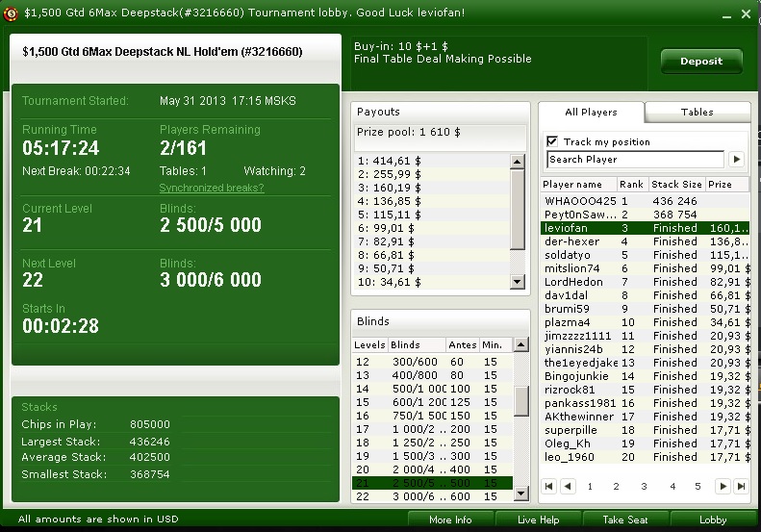Select player WHAOOO425 in the list
This screenshot has height=532, width=761.
click(645, 201)
